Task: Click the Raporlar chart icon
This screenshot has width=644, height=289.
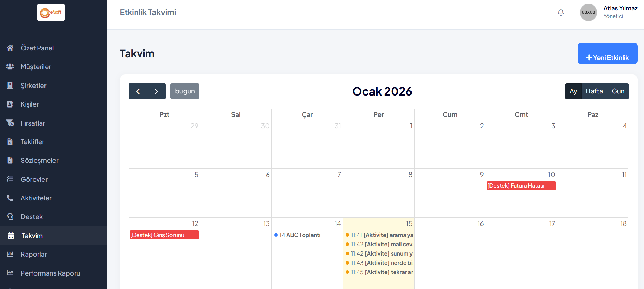Action: tap(10, 254)
